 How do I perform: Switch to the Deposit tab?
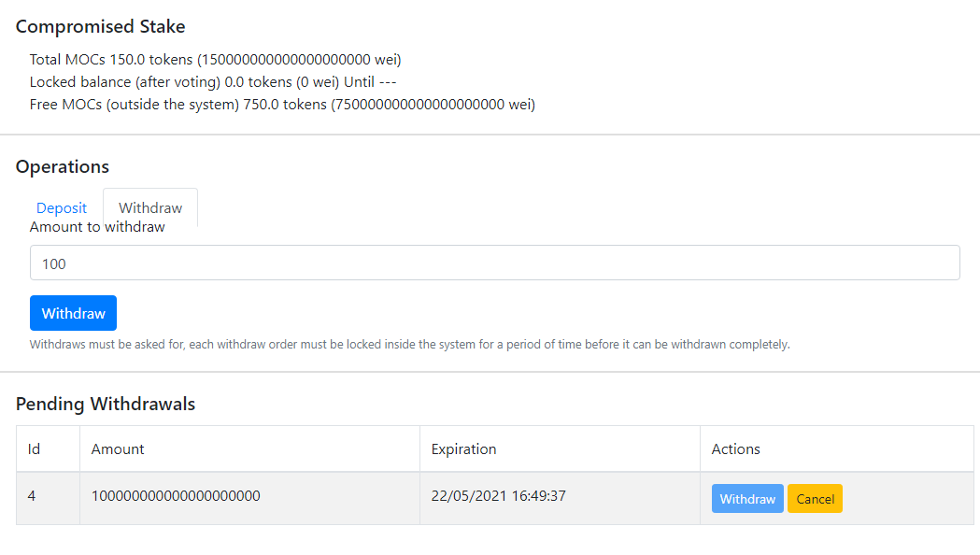pyautogui.click(x=62, y=207)
